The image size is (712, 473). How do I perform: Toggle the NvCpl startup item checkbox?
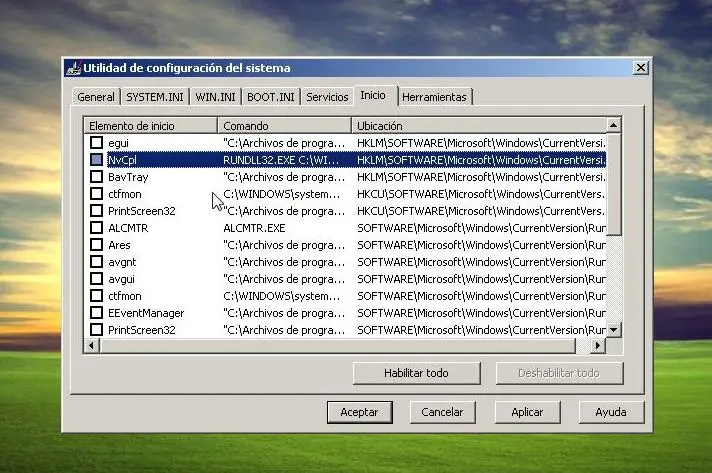click(96, 159)
